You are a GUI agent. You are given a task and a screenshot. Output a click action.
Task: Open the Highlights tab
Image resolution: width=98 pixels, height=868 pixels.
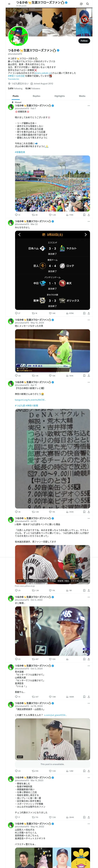click(x=60, y=96)
